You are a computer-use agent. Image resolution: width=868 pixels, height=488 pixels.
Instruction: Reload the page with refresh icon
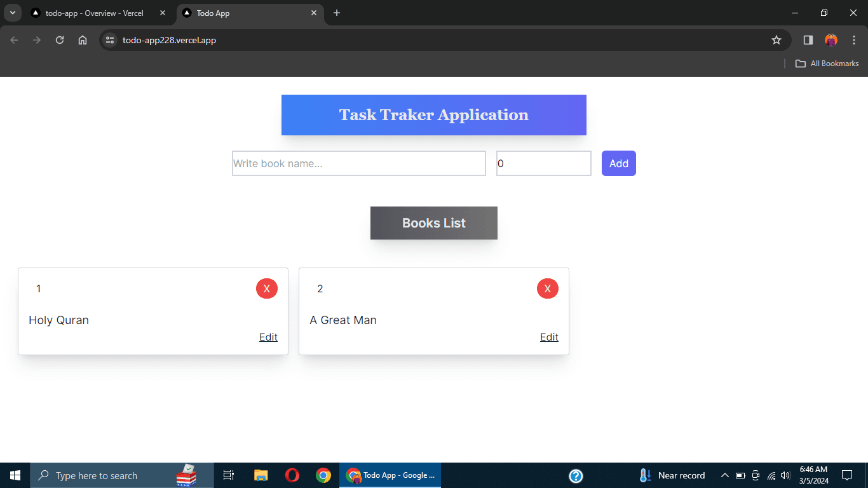(x=60, y=40)
